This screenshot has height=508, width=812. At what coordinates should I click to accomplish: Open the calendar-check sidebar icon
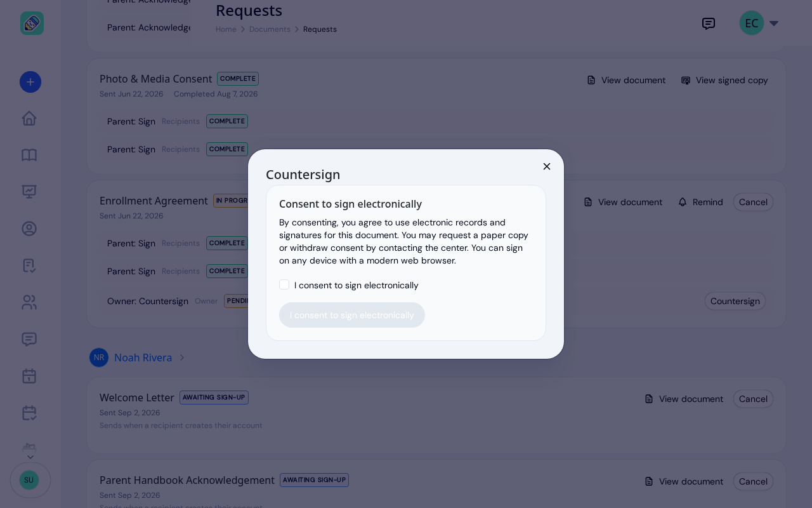[x=29, y=413]
